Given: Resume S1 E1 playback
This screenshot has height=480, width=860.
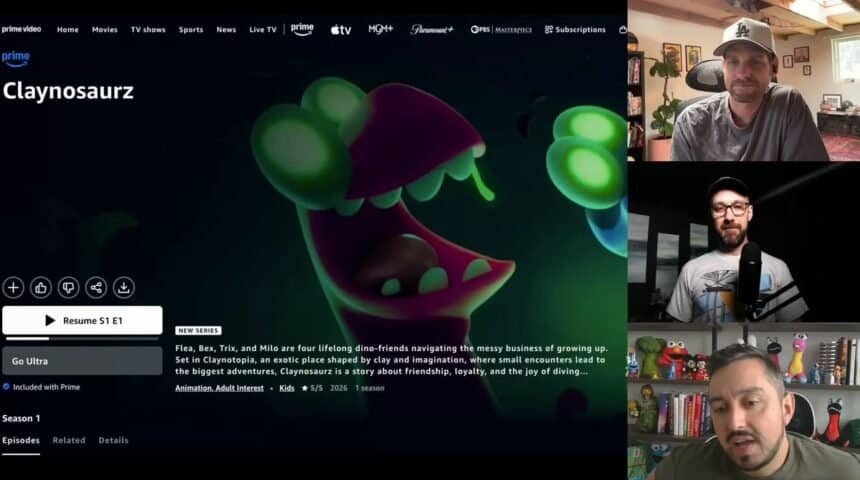Looking at the screenshot, I should (x=82, y=320).
